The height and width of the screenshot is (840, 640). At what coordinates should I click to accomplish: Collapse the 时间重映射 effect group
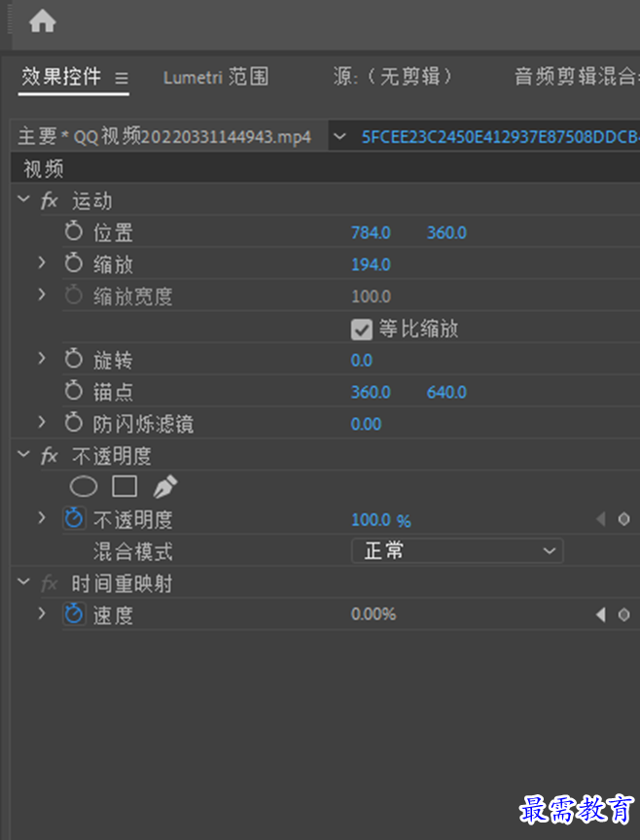23,581
